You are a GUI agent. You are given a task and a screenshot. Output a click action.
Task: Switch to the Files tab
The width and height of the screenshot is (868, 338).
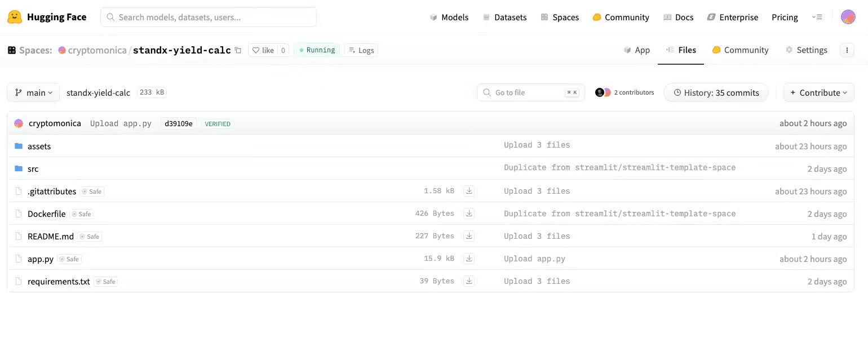(681, 50)
